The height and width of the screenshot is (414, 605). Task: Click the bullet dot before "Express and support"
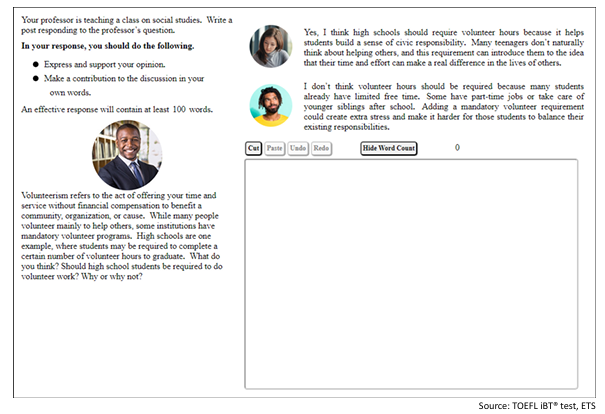[36, 62]
